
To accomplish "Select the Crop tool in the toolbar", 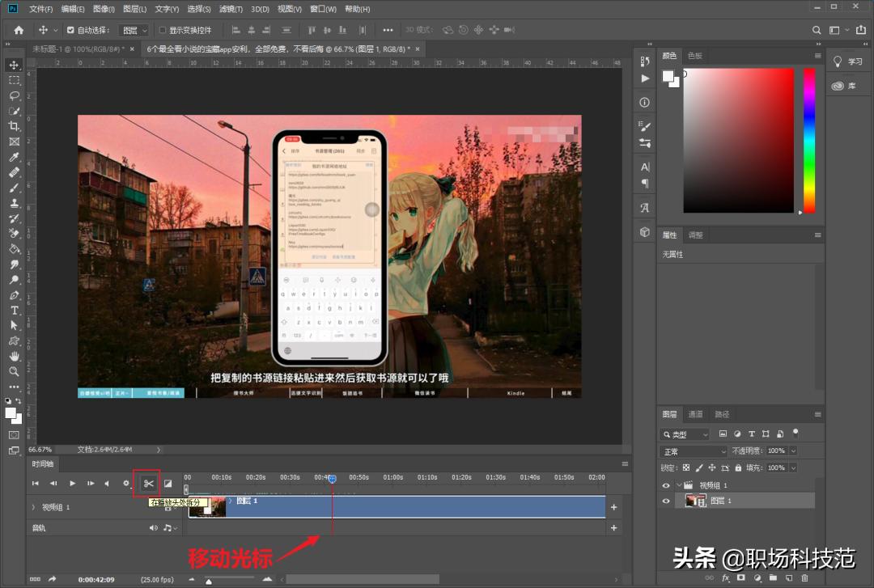I will pyautogui.click(x=13, y=125).
